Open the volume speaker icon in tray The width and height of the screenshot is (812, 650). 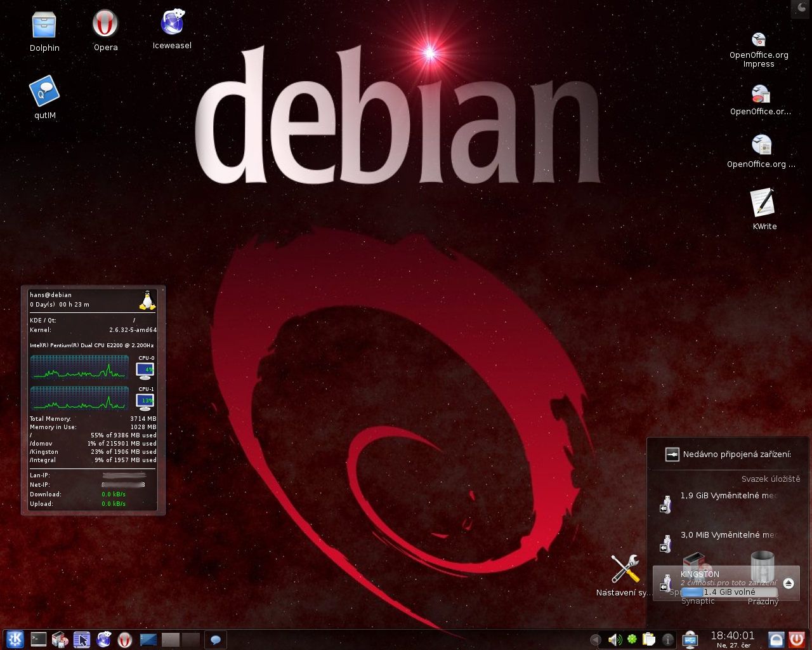coord(614,640)
